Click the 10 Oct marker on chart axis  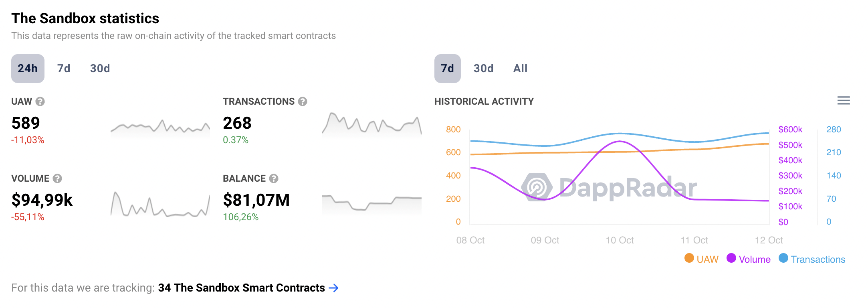[x=620, y=240]
